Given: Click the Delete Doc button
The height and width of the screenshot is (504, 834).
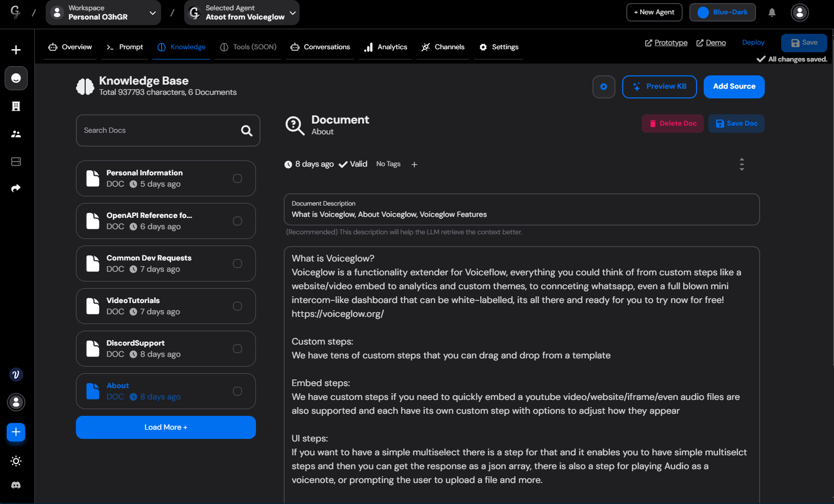Looking at the screenshot, I should tap(672, 124).
